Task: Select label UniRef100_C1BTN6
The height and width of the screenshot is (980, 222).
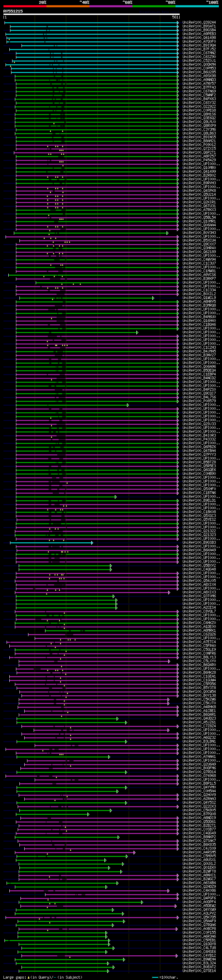Action: (x=199, y=493)
